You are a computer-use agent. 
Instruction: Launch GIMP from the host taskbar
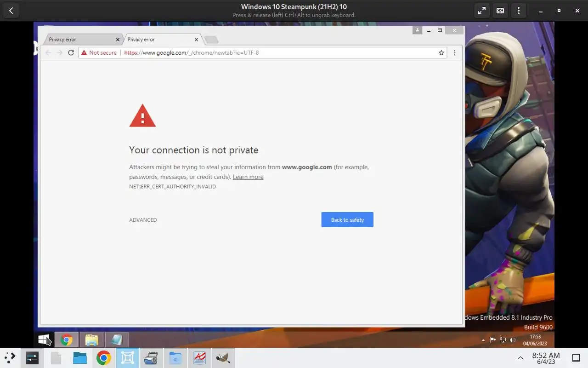pos(223,357)
